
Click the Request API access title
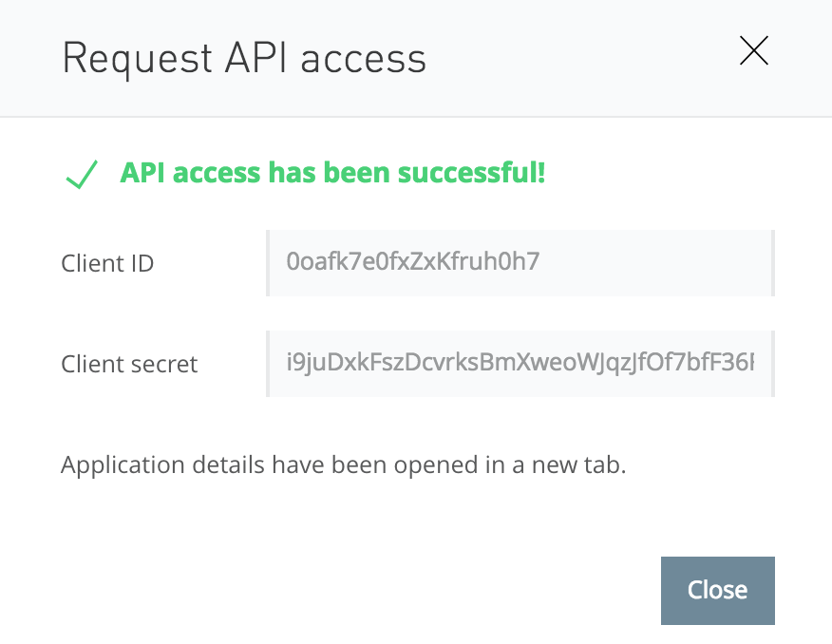click(x=244, y=59)
